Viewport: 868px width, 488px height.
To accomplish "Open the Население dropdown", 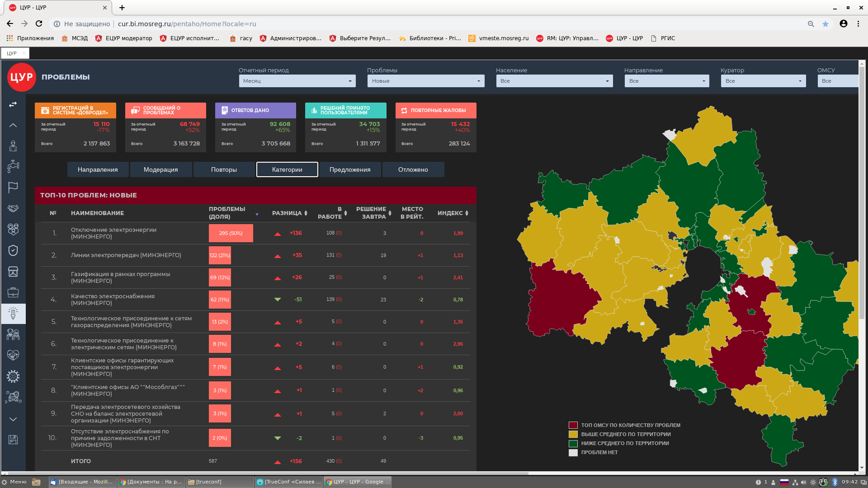I will coord(554,81).
